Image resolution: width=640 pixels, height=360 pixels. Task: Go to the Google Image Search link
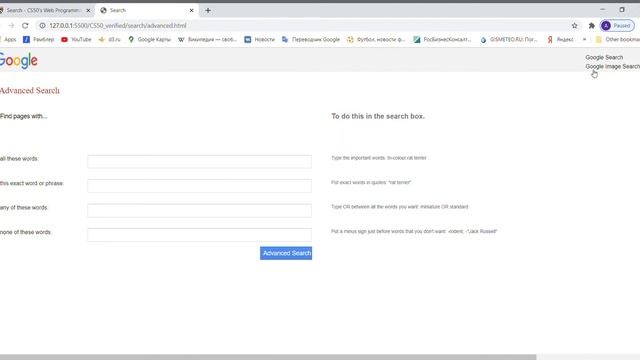click(612, 67)
